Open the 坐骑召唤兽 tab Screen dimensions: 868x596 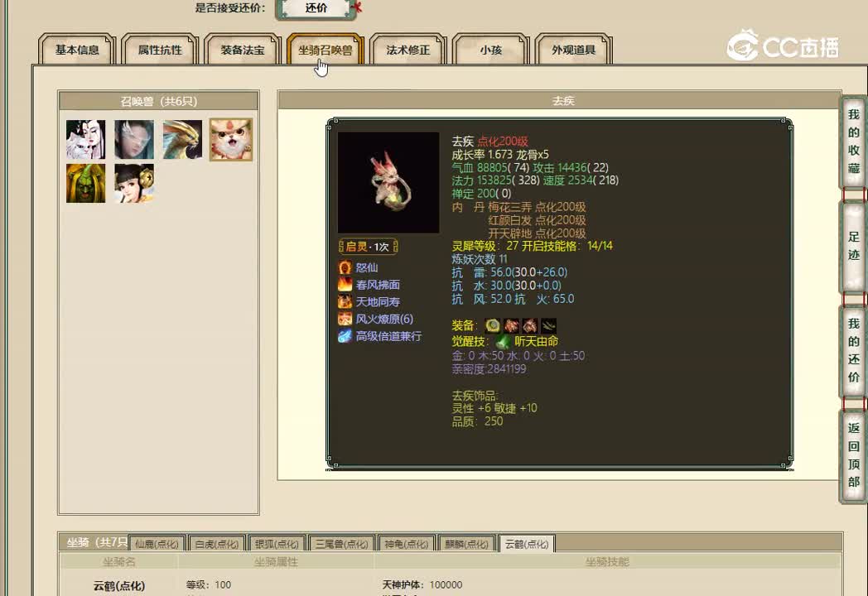(x=325, y=50)
